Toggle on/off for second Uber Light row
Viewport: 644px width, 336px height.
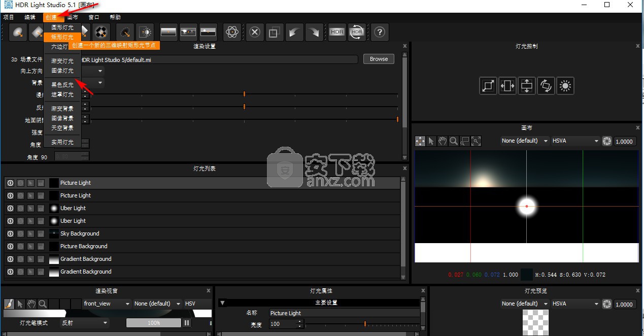(x=10, y=221)
